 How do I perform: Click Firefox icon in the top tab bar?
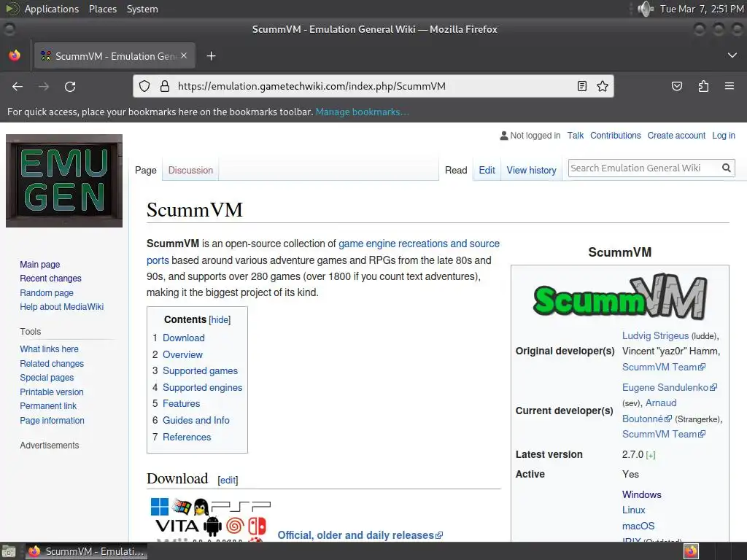point(15,55)
